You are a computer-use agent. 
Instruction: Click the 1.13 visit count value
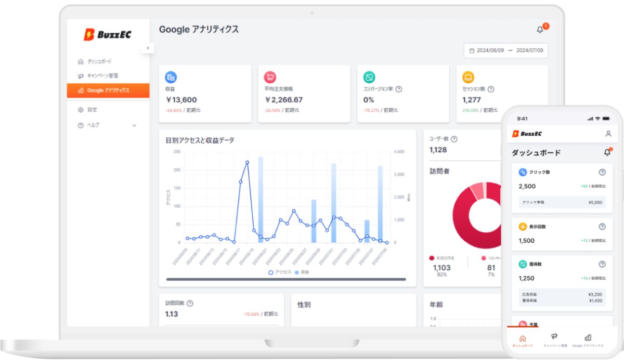coord(172,314)
